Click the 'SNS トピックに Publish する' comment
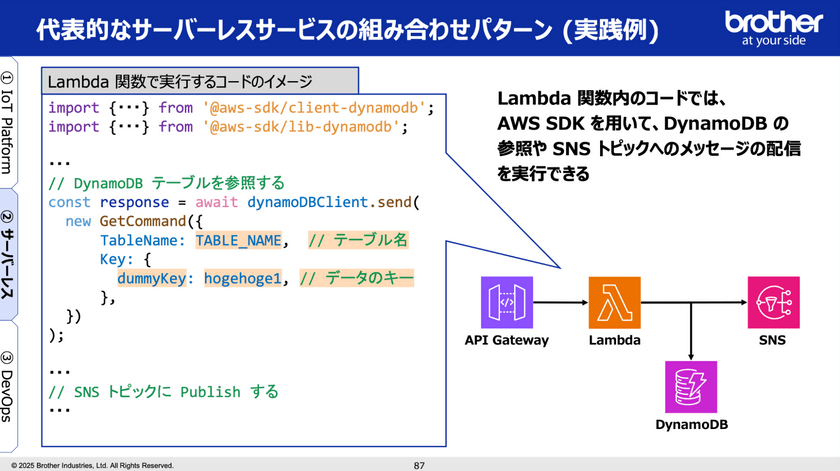The height and width of the screenshot is (471, 840). tap(163, 391)
